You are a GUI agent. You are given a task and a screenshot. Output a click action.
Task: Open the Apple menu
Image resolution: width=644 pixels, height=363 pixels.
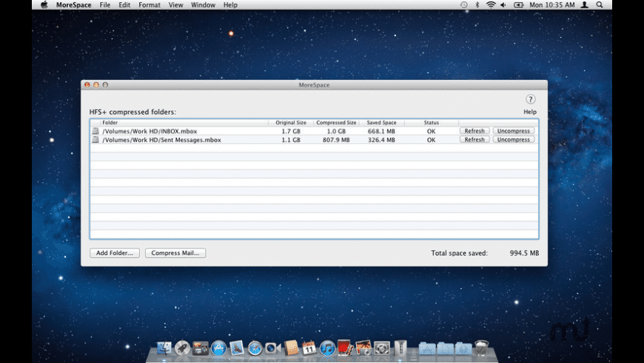[44, 5]
